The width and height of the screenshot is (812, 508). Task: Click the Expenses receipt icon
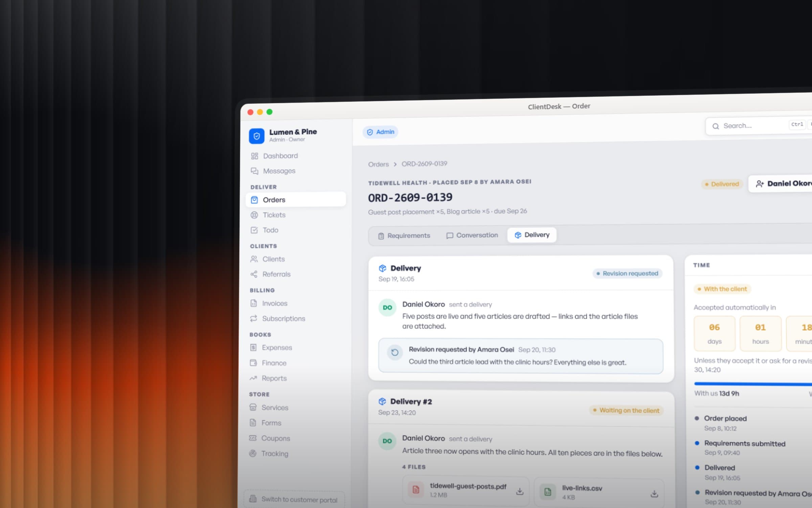(253, 347)
